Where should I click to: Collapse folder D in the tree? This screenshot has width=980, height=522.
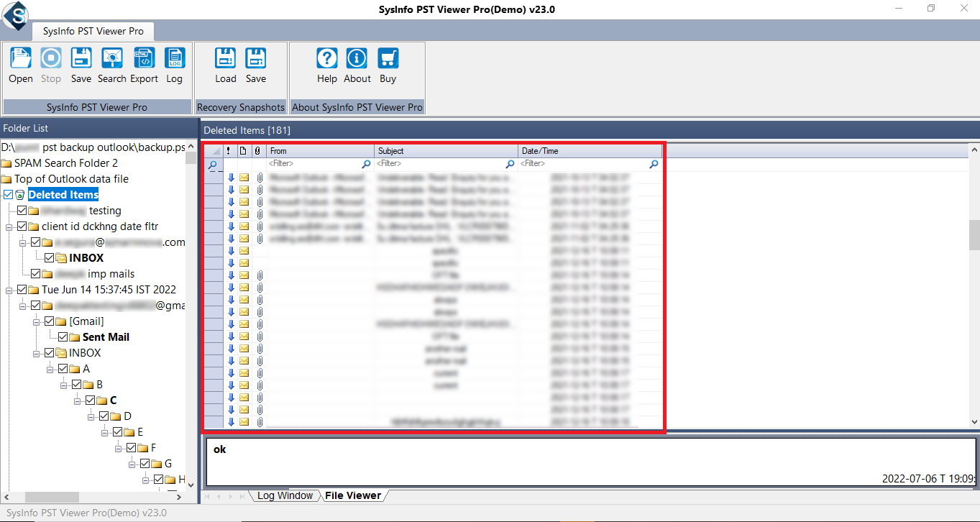tap(91, 416)
